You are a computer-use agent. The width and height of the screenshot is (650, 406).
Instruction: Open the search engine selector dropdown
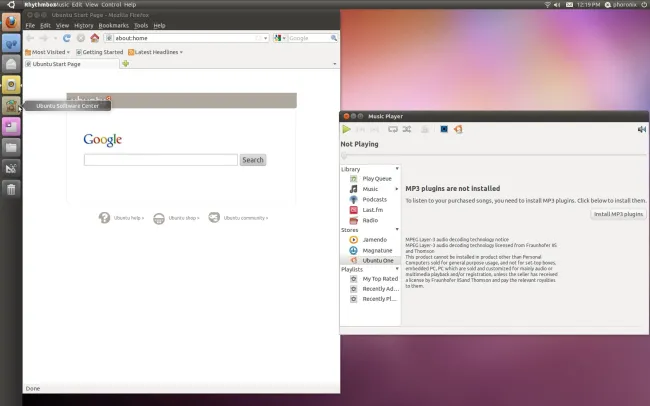tap(280, 38)
